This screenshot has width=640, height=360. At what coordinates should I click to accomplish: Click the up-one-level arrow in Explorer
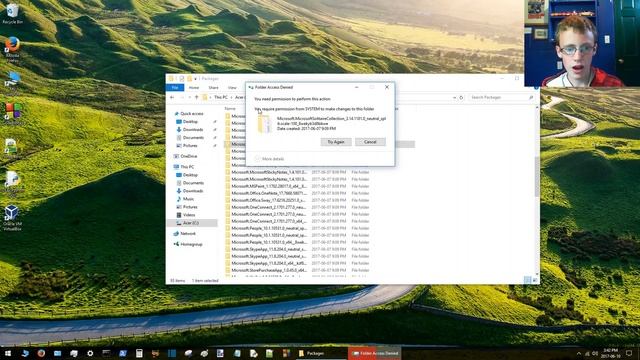tap(196, 98)
